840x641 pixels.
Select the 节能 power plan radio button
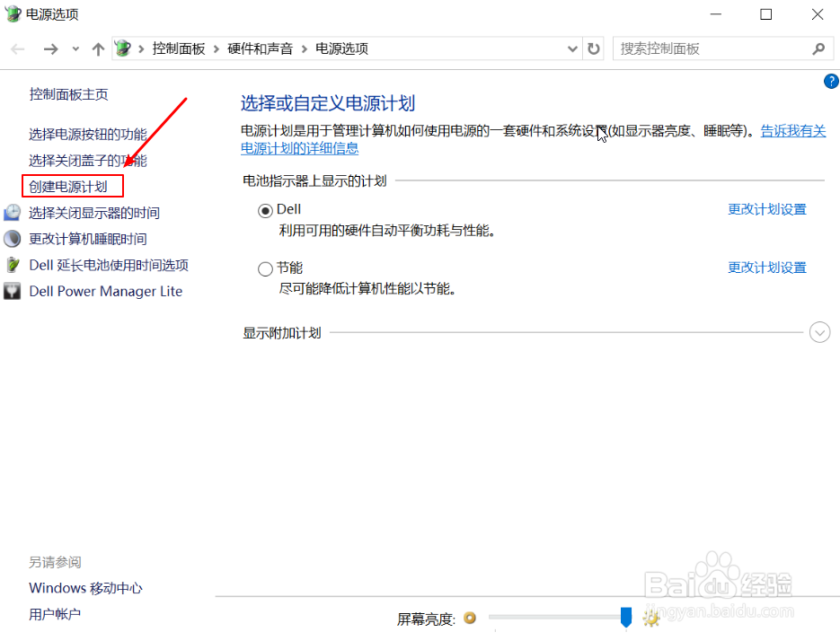pyautogui.click(x=265, y=268)
